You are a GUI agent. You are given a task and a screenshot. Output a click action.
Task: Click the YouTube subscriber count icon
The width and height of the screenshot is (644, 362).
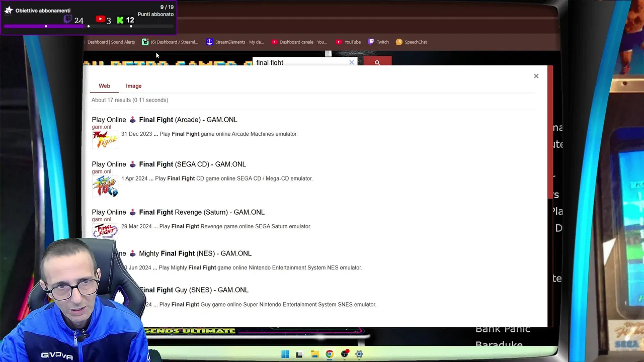point(100,20)
